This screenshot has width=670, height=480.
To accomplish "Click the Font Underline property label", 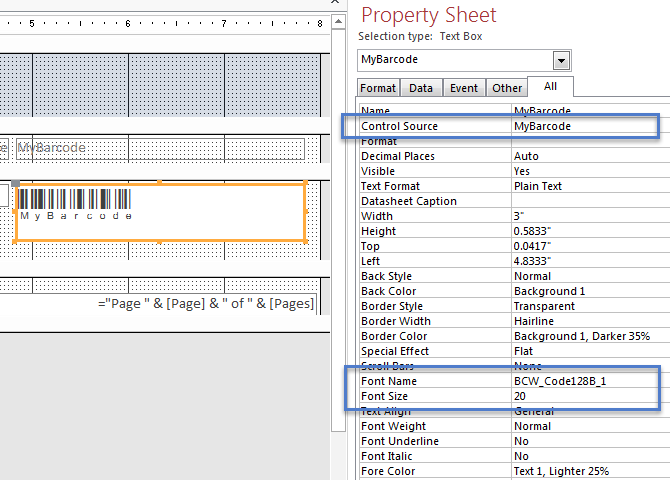I will pos(400,441).
